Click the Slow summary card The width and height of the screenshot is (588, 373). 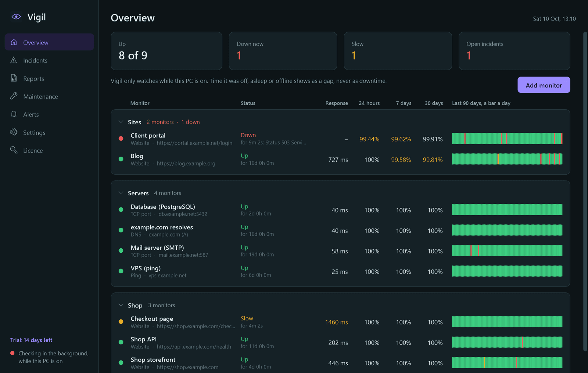(398, 51)
